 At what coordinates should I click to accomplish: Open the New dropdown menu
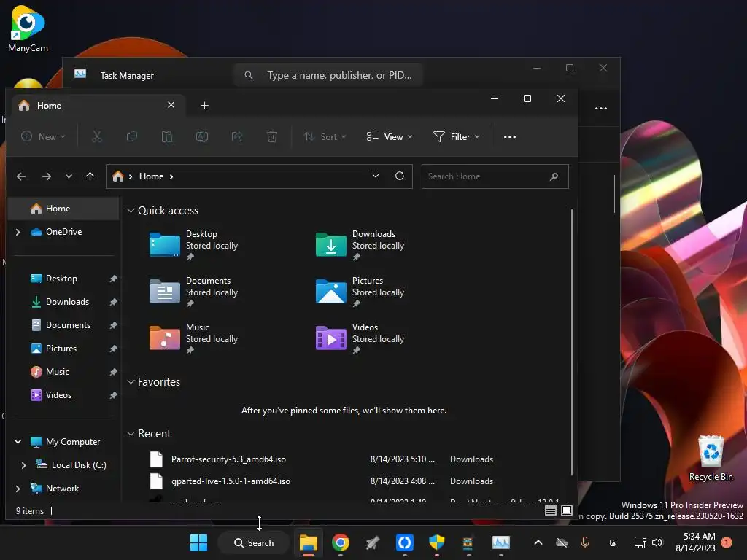43,136
